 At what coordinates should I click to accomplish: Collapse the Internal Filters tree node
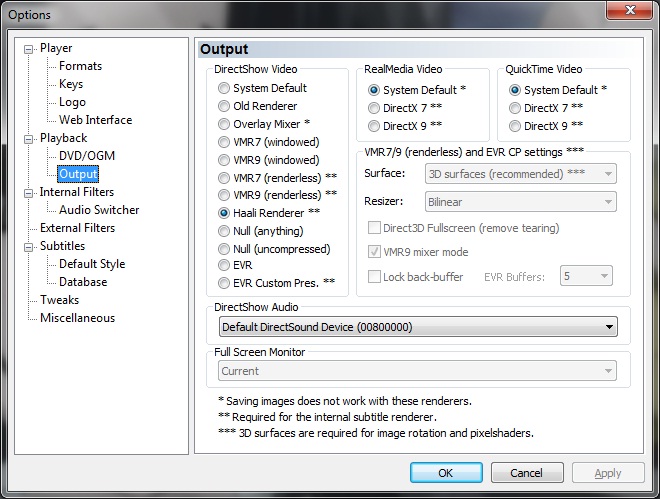[x=29, y=193]
